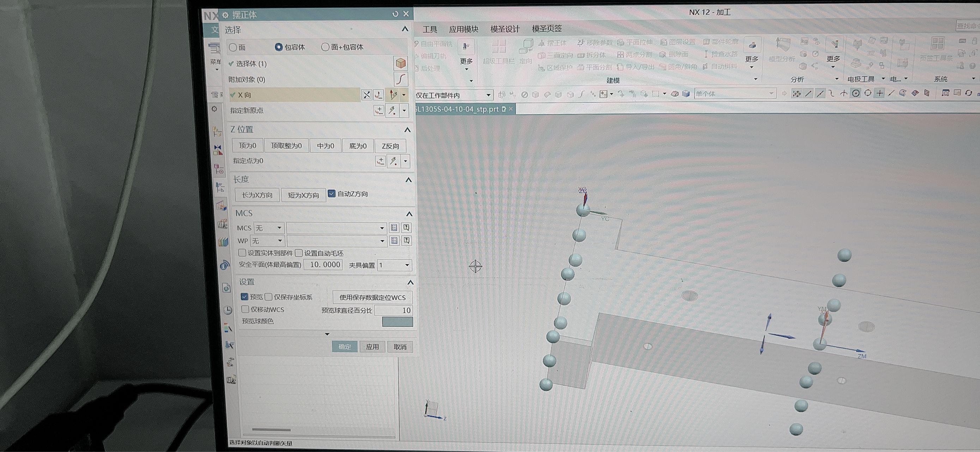
Task: Enable the 设置自动毛坯 checkbox
Action: [x=299, y=253]
